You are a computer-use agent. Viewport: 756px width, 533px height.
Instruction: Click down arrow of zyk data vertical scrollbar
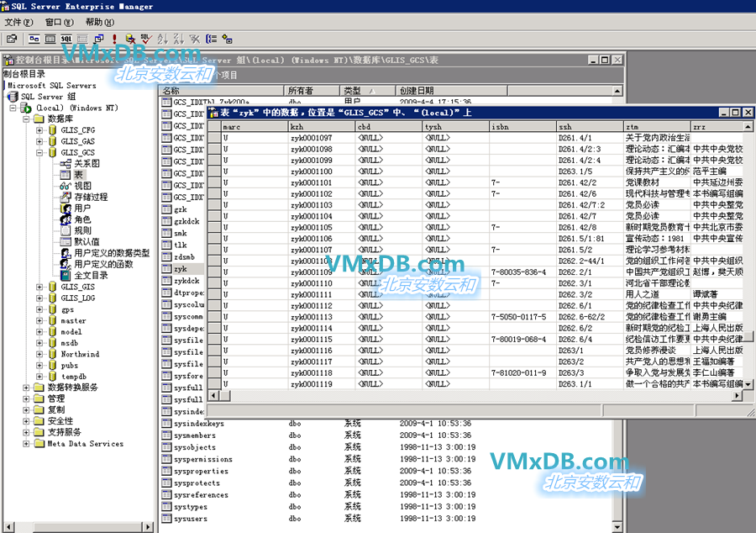click(x=748, y=384)
